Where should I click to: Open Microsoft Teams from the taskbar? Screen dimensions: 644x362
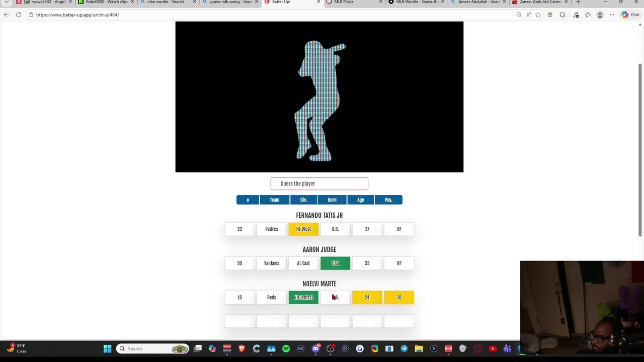507,348
